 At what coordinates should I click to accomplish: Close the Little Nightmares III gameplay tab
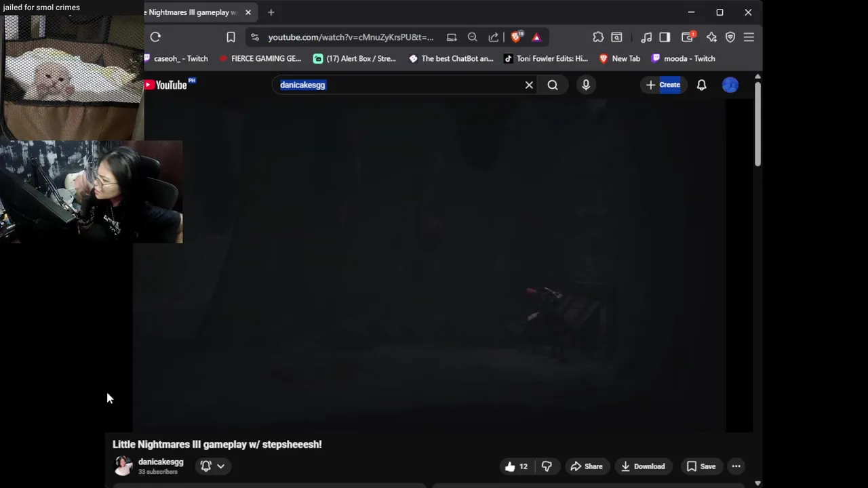coord(248,12)
